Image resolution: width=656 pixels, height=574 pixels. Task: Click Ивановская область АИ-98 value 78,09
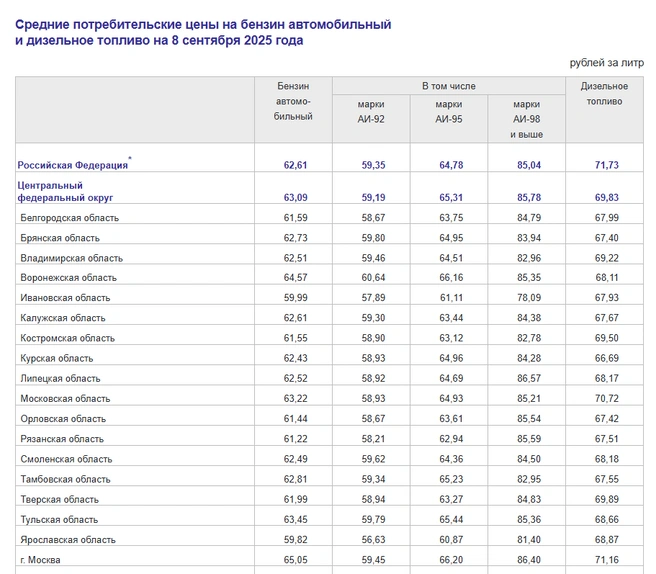coord(529,298)
